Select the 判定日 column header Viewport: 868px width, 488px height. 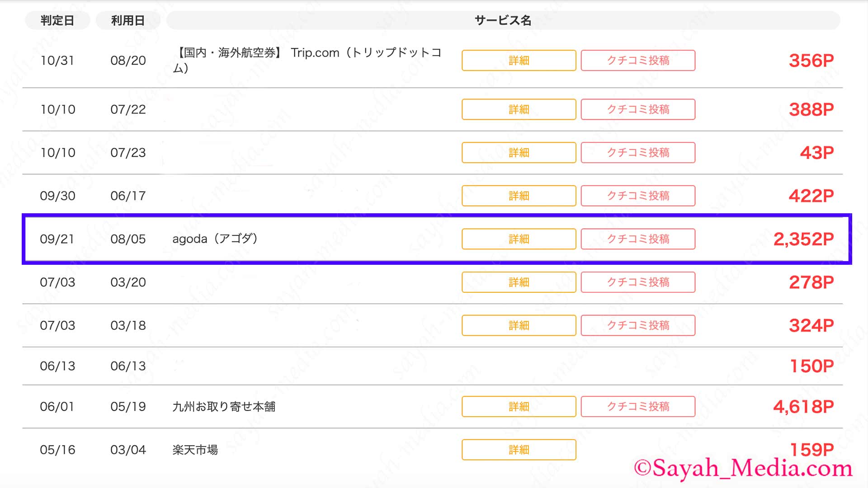(x=57, y=20)
